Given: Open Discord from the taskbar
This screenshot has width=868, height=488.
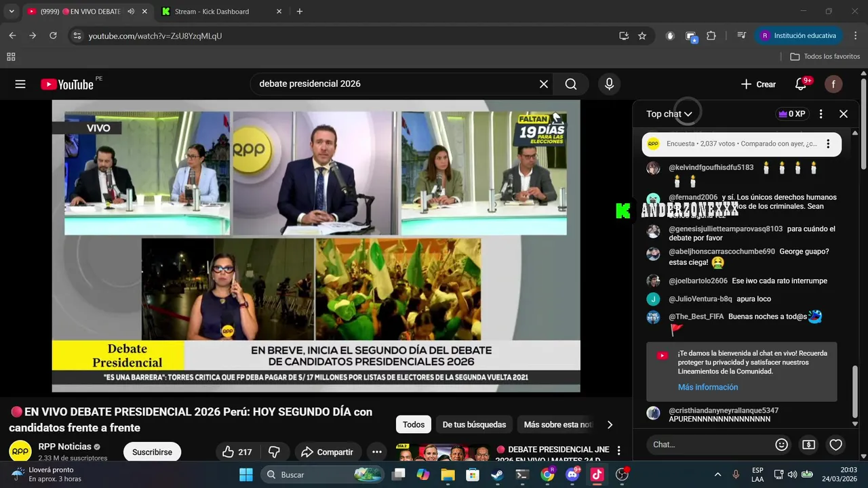Looking at the screenshot, I should point(572,474).
